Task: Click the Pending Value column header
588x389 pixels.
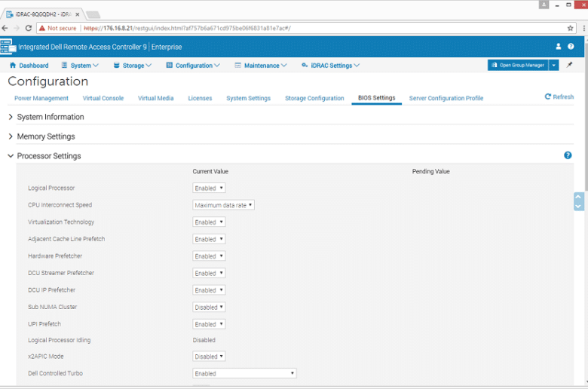Action: [431, 171]
